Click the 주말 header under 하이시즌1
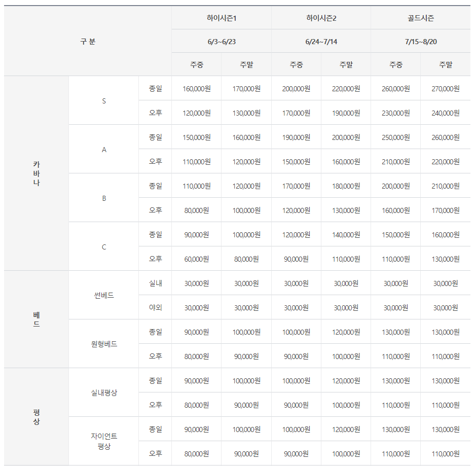The image size is (476, 466). click(x=246, y=65)
